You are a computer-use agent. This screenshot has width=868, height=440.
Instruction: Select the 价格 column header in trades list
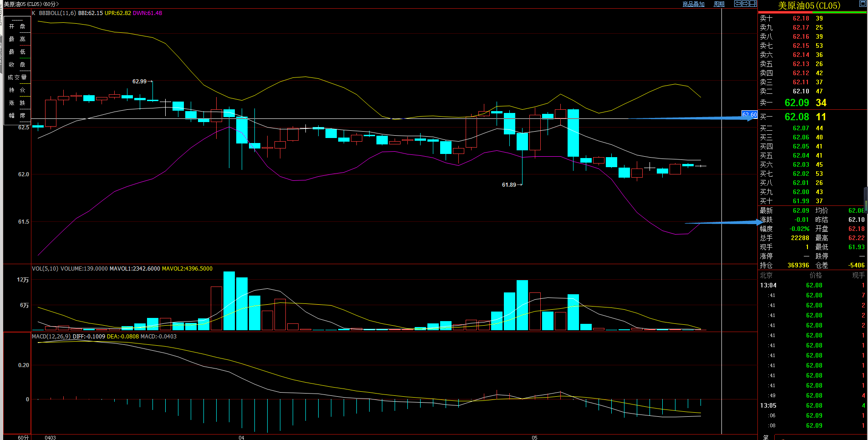816,275
